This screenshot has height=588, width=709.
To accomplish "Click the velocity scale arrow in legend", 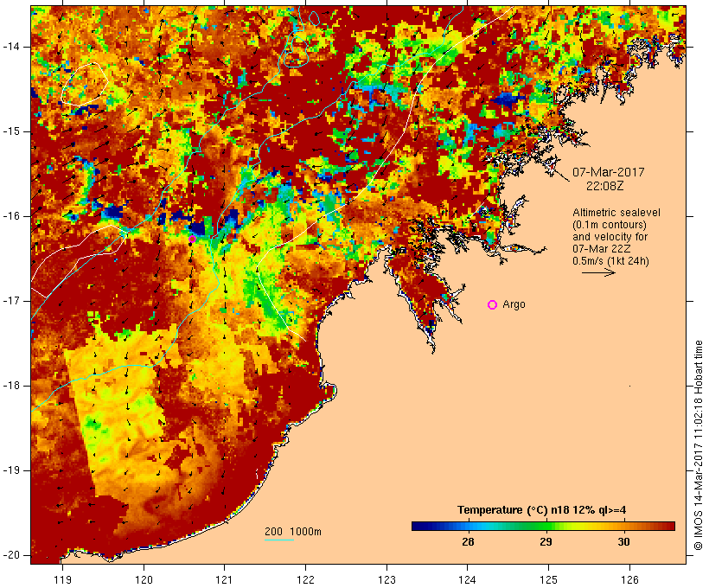I will click(x=598, y=272).
